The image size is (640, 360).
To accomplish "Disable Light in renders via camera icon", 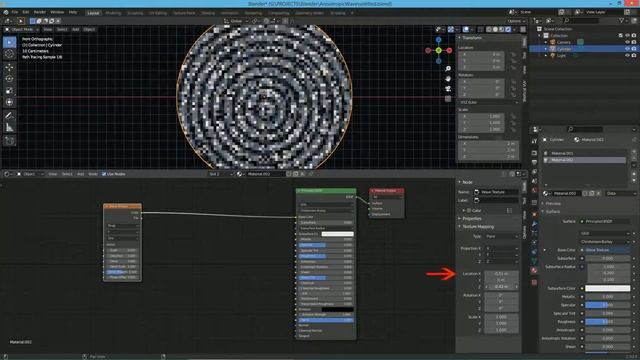I will click(x=634, y=55).
